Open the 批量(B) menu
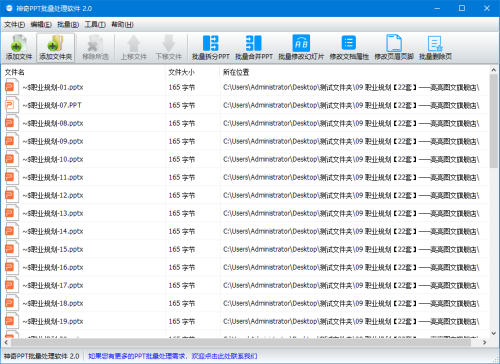500x364 pixels. [x=68, y=25]
